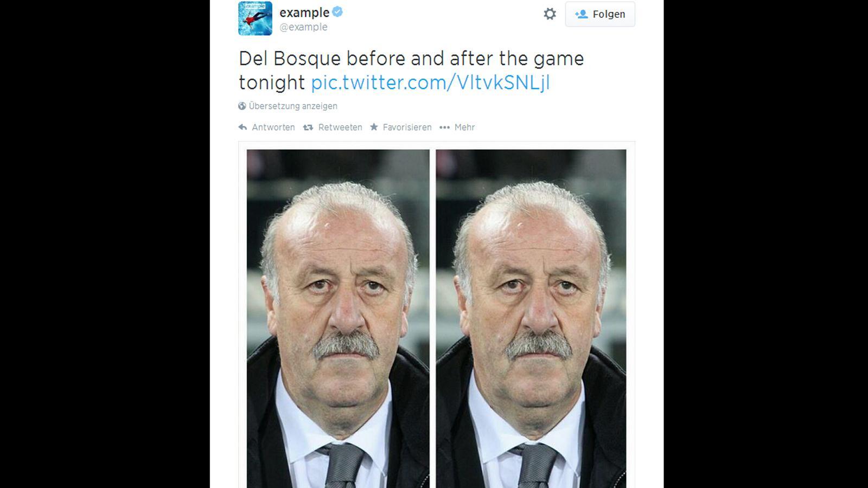The width and height of the screenshot is (868, 488).
Task: Select the Retweeten option
Action: [x=340, y=127]
